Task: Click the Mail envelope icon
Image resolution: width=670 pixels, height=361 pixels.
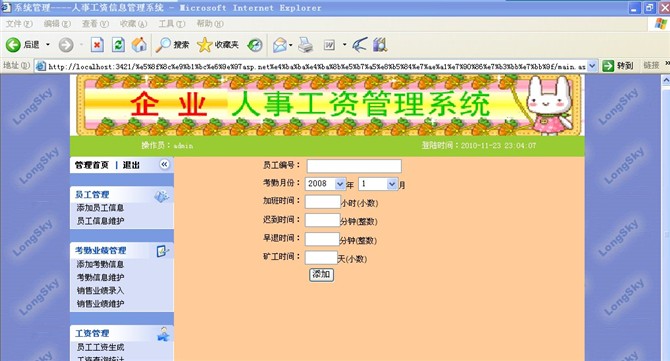Action: point(280,45)
